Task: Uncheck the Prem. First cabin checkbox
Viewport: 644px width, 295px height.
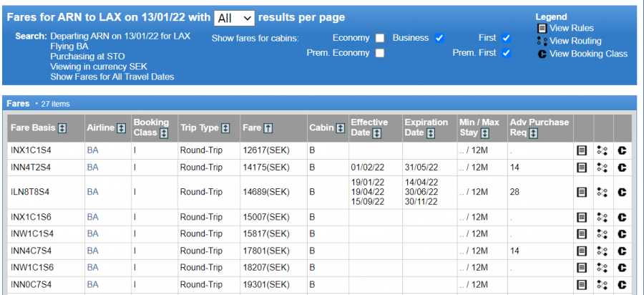Action: [x=506, y=53]
